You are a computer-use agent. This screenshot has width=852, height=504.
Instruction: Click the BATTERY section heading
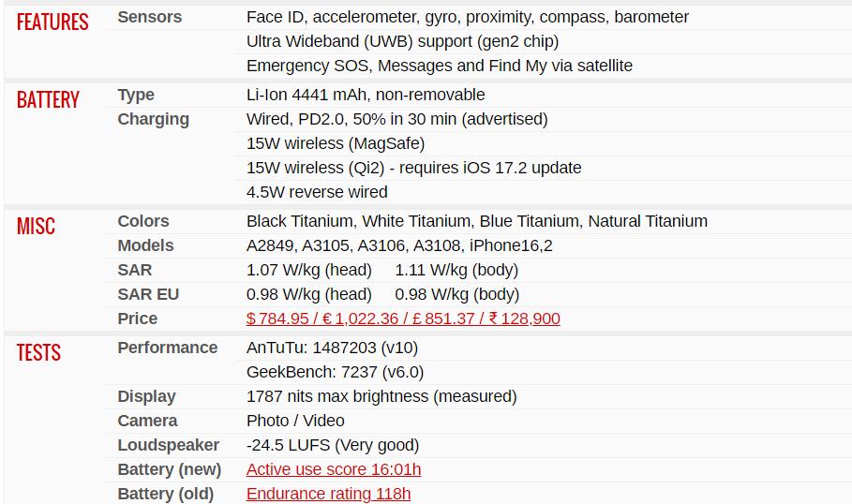point(48,100)
